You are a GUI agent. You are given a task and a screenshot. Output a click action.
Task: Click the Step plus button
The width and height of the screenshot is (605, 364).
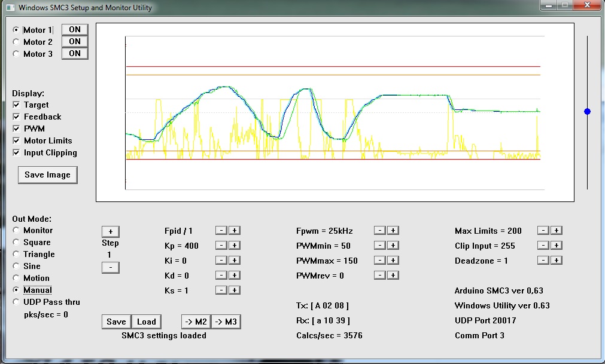[110, 231]
